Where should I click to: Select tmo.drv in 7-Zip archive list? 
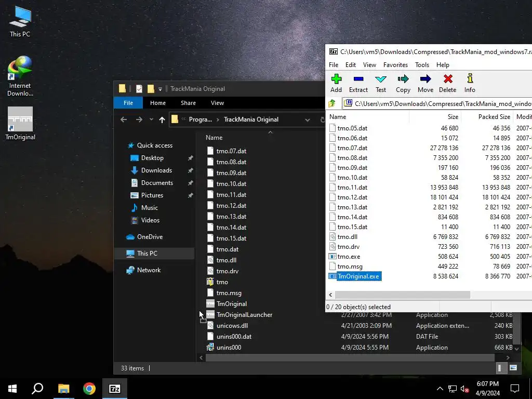[349, 247]
